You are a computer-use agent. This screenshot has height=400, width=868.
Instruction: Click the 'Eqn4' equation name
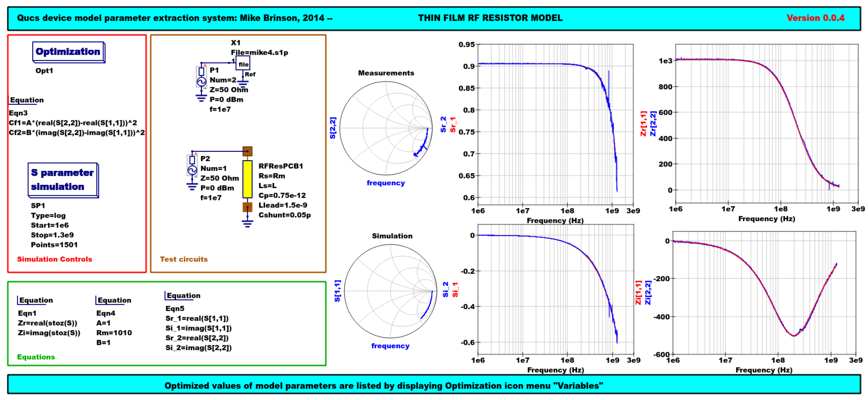106,314
